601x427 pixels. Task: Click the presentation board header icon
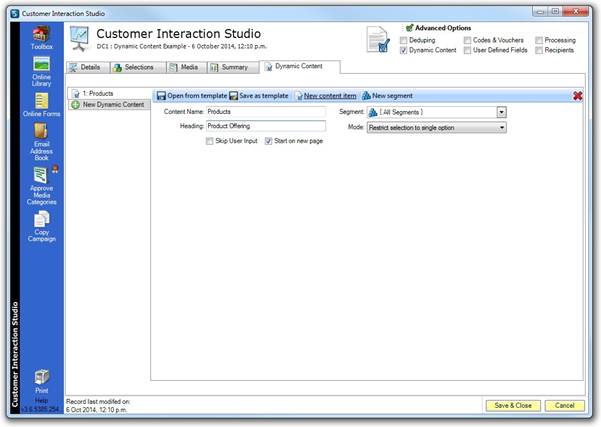(79, 38)
